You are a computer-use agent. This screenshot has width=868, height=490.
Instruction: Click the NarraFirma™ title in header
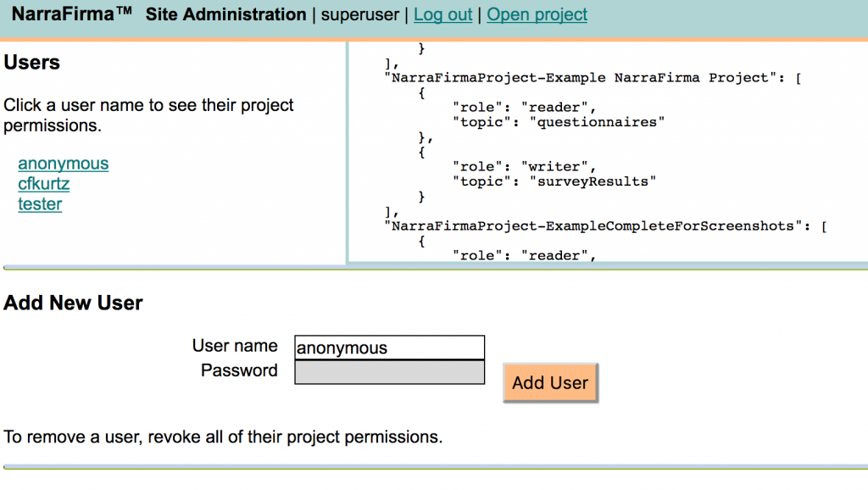(x=72, y=14)
